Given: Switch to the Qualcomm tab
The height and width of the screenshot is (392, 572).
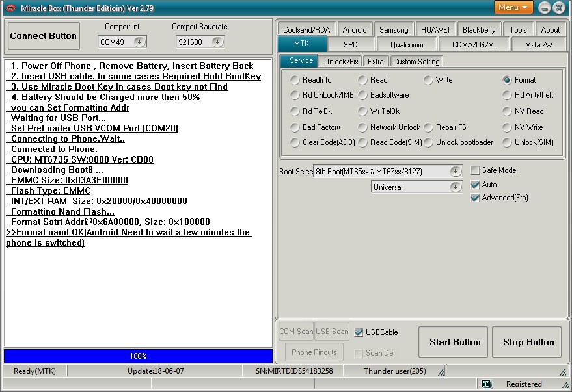Looking at the screenshot, I should (407, 44).
